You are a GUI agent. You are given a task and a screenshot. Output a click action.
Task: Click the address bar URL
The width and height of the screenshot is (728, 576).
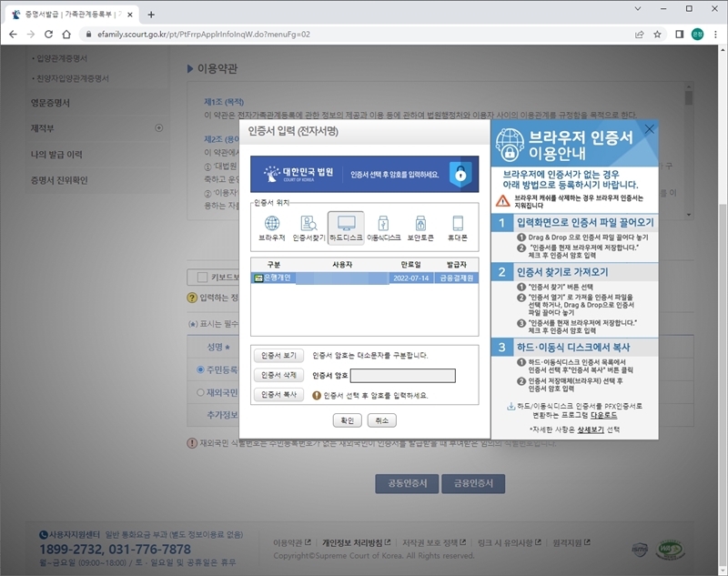point(204,35)
